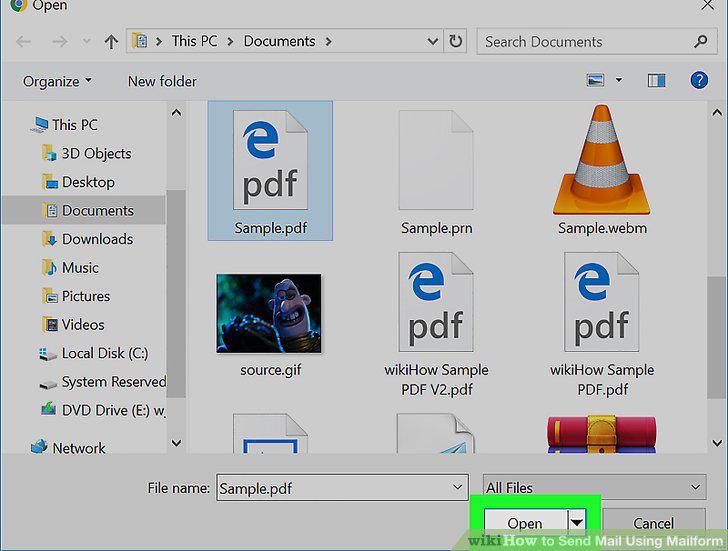Viewport: 728px width, 551px height.
Task: Select the WinRAR archive icon
Action: pyautogui.click(x=602, y=434)
